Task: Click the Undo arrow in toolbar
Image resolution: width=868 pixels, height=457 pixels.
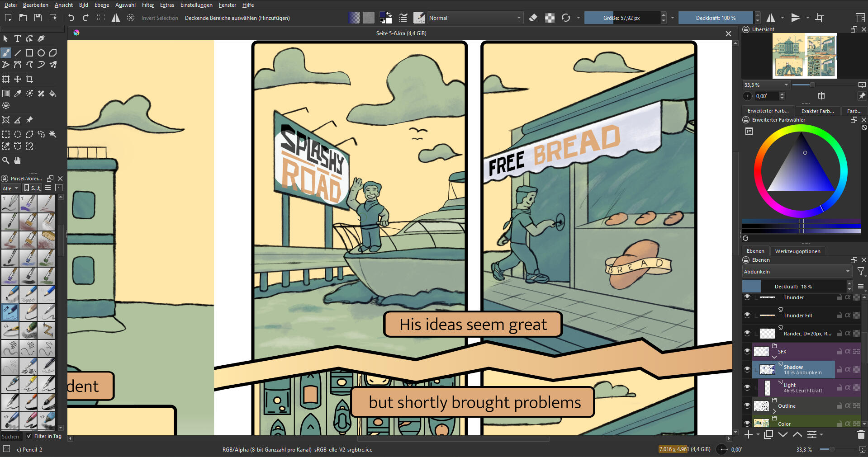Action: (x=71, y=18)
